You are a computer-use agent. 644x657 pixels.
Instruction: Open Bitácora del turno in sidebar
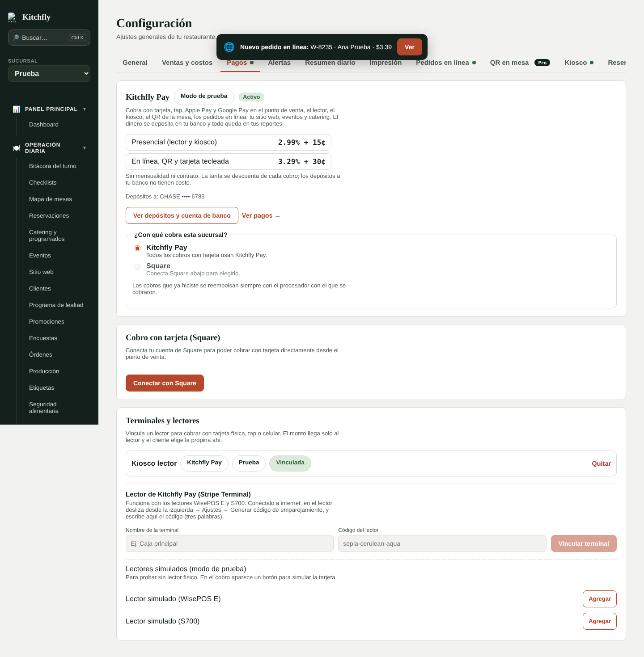coord(53,166)
